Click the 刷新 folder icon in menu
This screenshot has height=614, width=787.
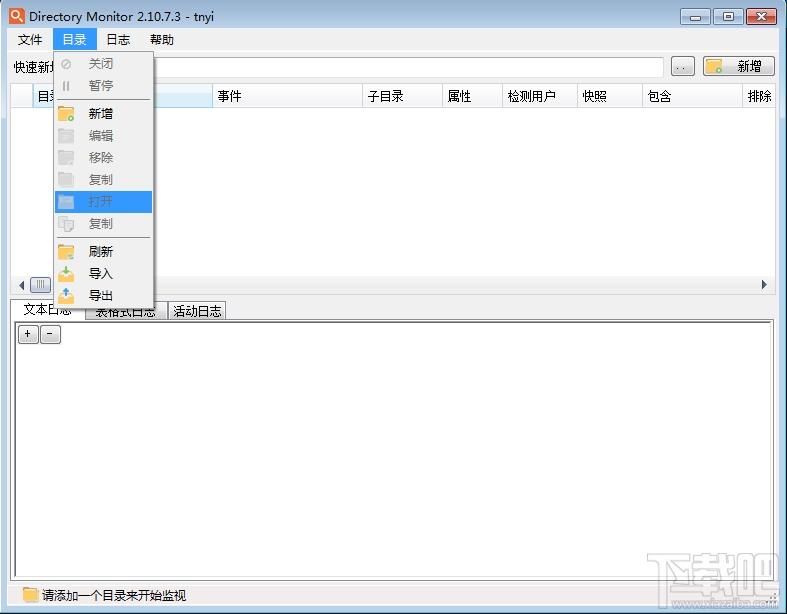pos(66,252)
